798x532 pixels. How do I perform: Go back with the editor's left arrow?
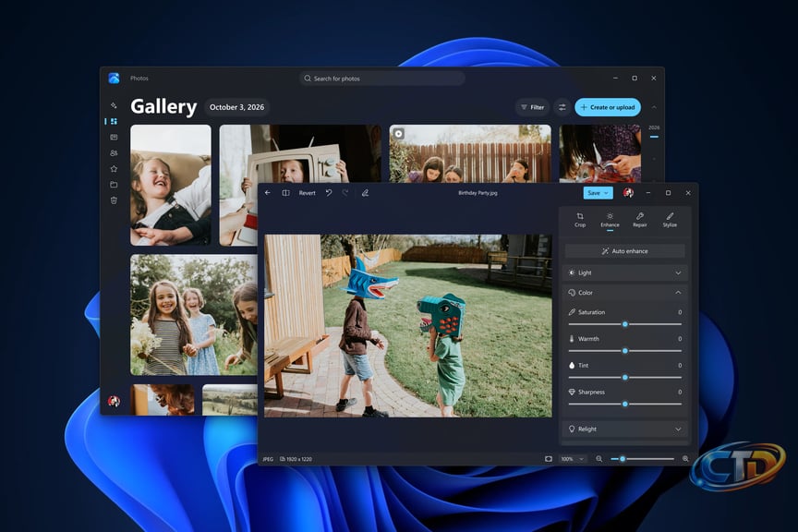pos(268,193)
